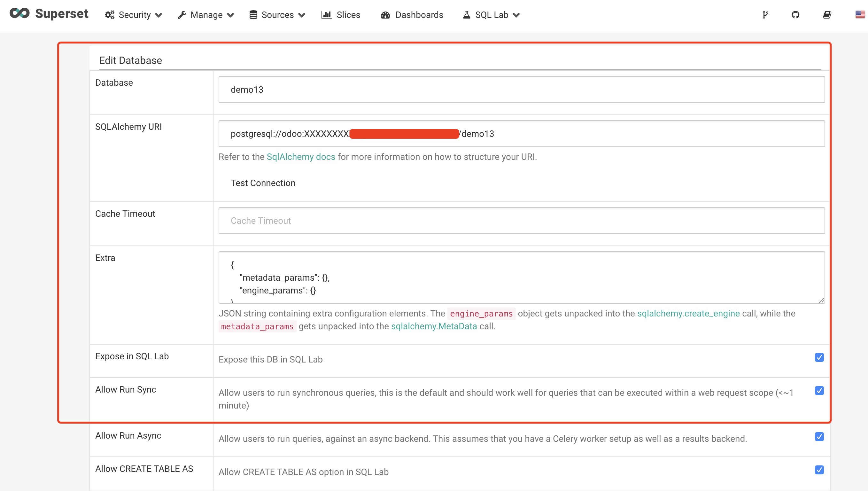Click the Security gears icon

(110, 15)
